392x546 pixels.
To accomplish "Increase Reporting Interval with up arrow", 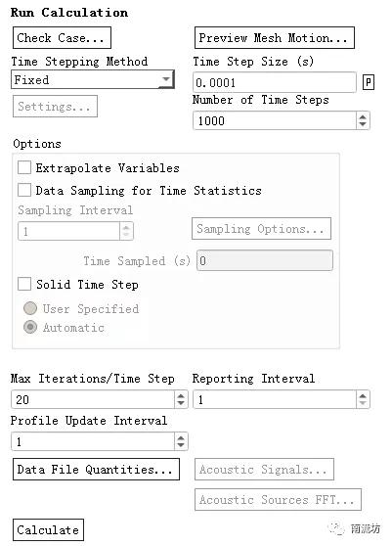I will pyautogui.click(x=363, y=395).
